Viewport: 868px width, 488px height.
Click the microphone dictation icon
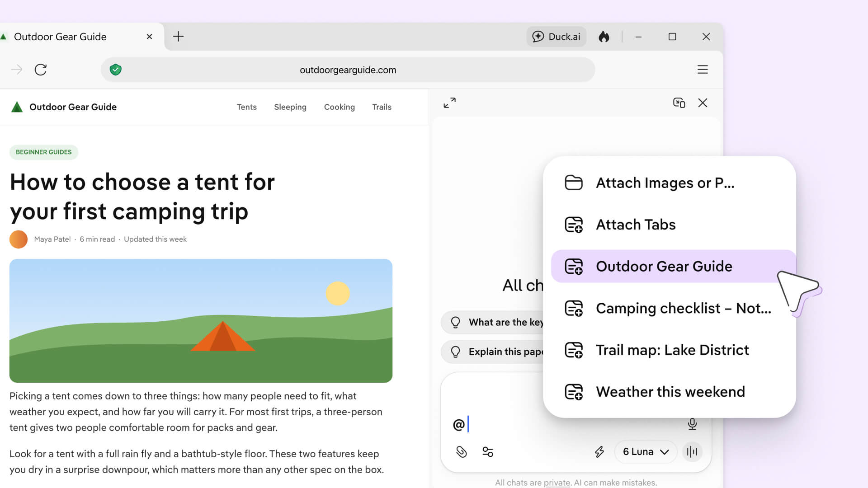[692, 424]
